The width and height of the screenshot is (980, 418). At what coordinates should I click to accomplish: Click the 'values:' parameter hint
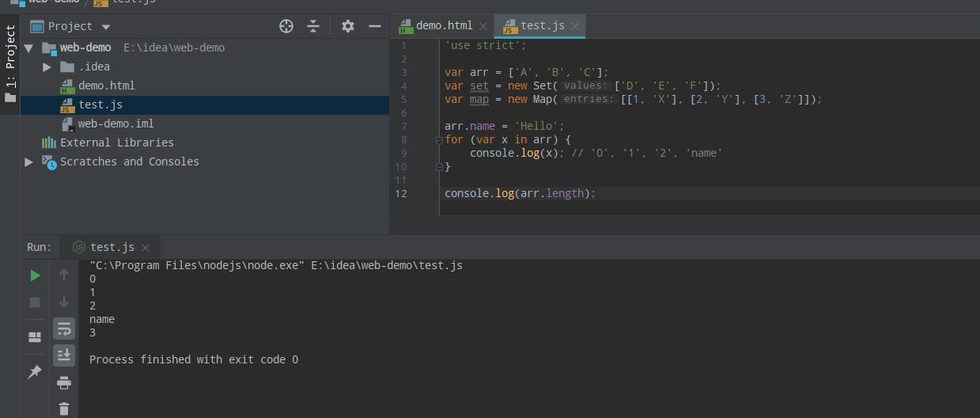click(585, 85)
